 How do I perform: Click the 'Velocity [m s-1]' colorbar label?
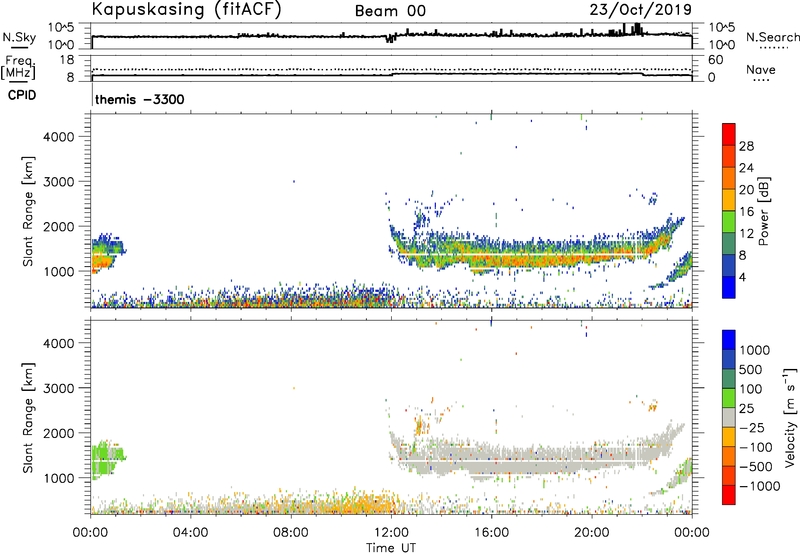pos(791,417)
